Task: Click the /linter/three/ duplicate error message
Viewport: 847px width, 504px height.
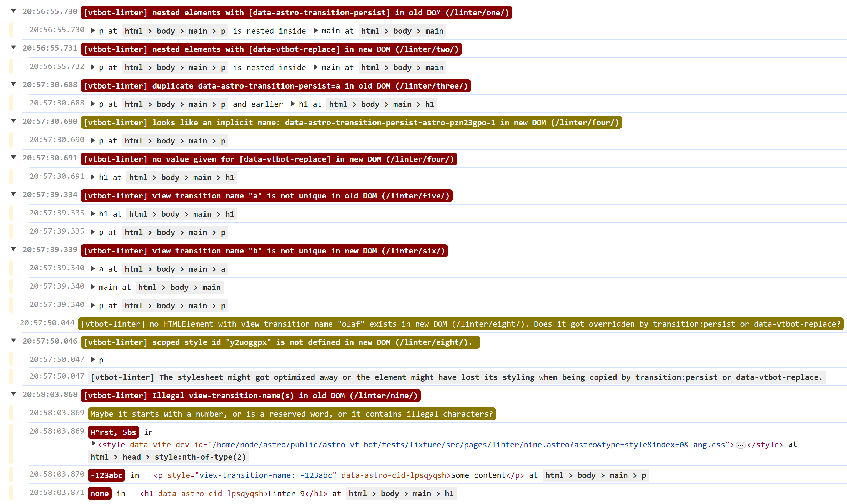Action: 275,86
